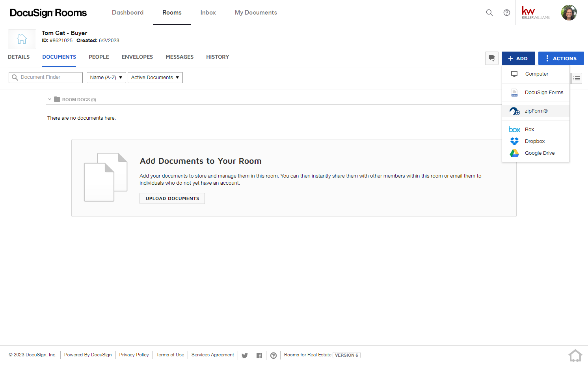Click the search magnifier icon in header
Viewport: 588px width, 378px height.
click(x=489, y=13)
